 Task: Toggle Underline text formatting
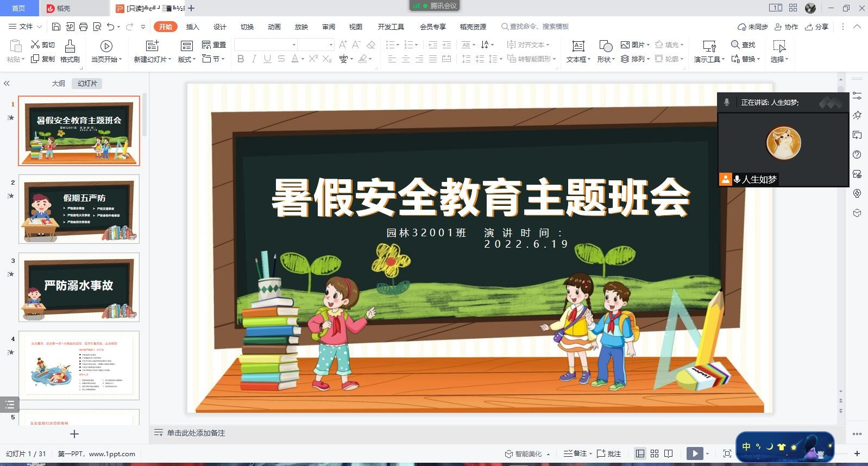point(267,59)
